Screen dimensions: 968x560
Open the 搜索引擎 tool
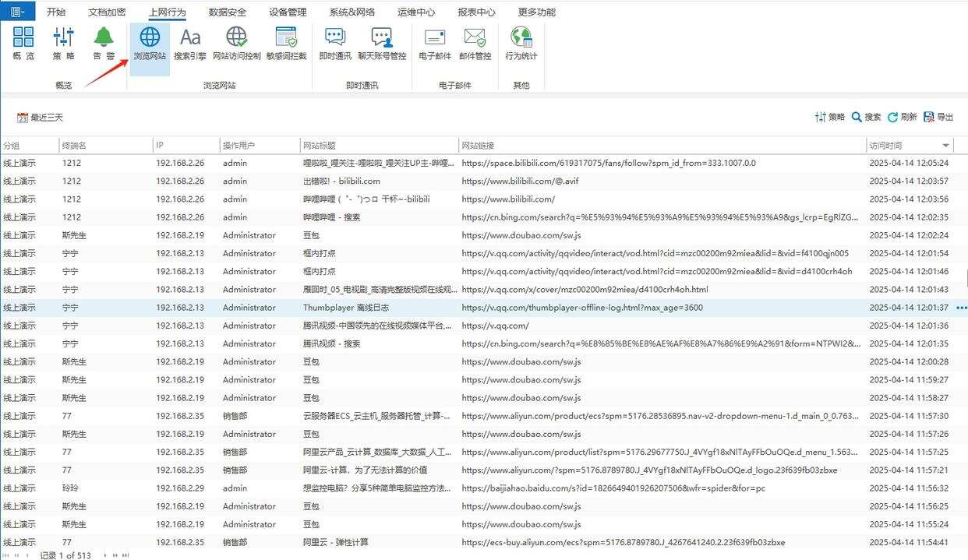pyautogui.click(x=191, y=47)
